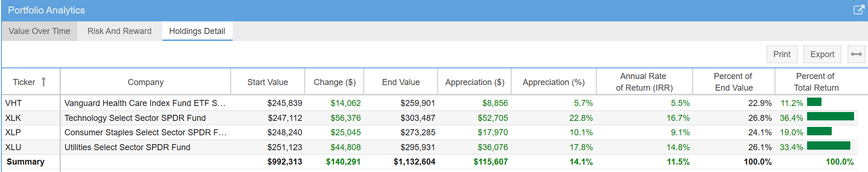Sort by Percent of Total Return header

pyautogui.click(x=816, y=82)
